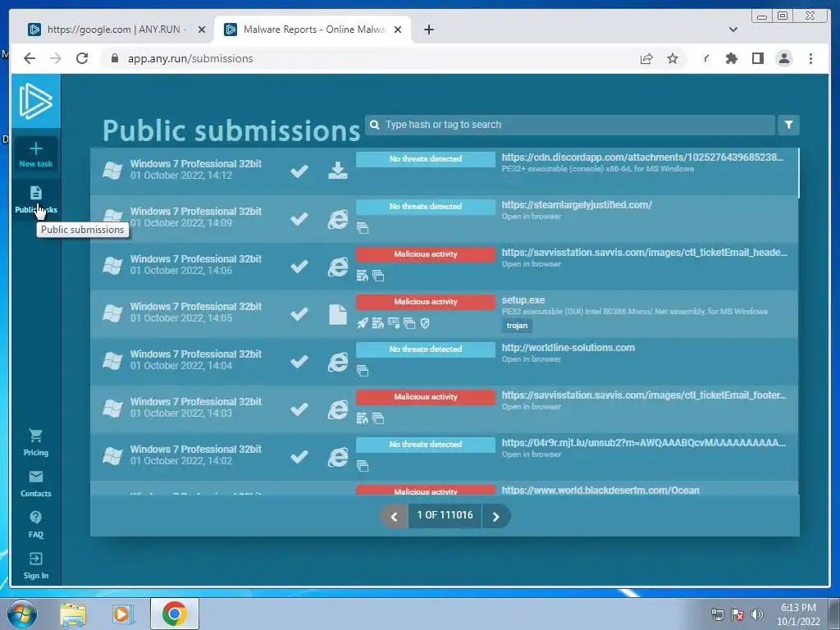Image resolution: width=840 pixels, height=630 pixels.
Task: Open the Chrome profile avatar
Action: click(x=783, y=58)
